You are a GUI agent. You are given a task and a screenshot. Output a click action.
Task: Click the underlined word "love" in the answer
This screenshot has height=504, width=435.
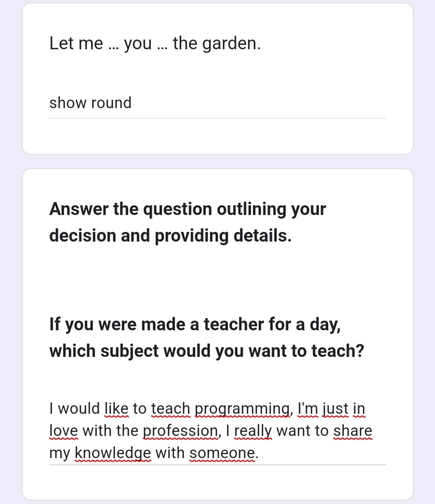(63, 431)
